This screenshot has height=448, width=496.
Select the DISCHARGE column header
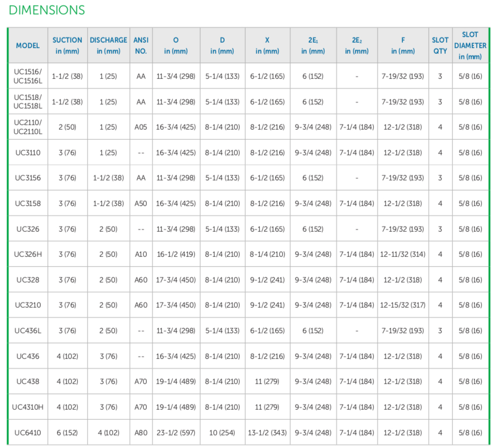coord(109,45)
